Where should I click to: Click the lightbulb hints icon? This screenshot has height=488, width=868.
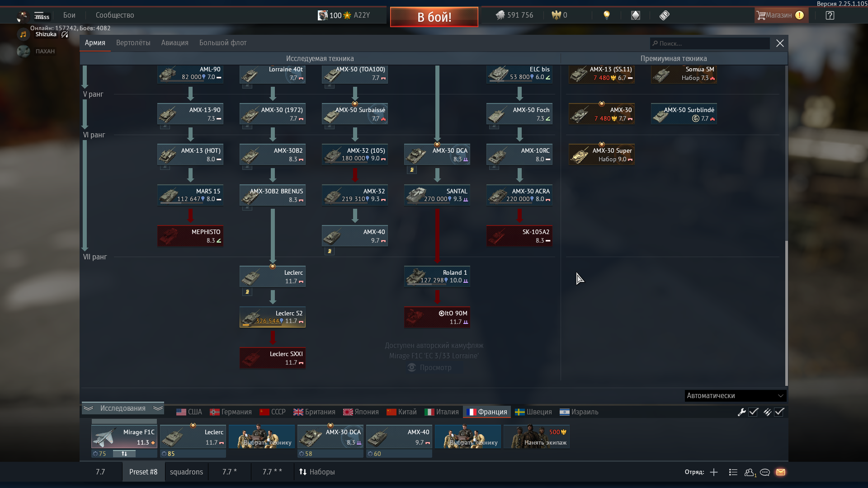coord(607,15)
